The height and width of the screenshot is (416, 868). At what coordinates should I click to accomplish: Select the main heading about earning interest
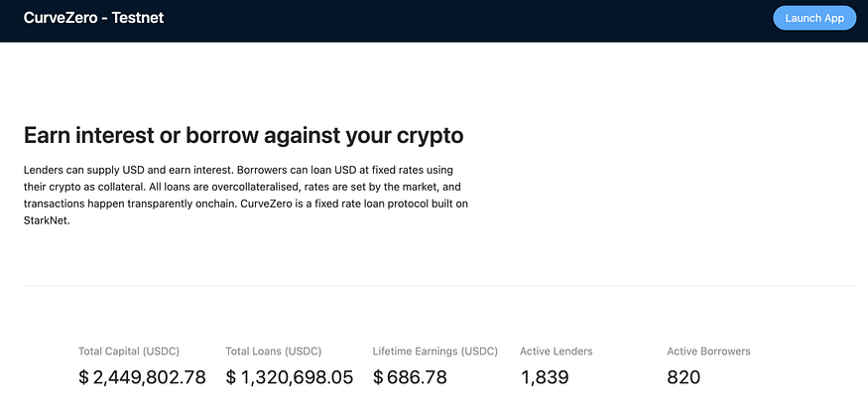[x=244, y=136]
